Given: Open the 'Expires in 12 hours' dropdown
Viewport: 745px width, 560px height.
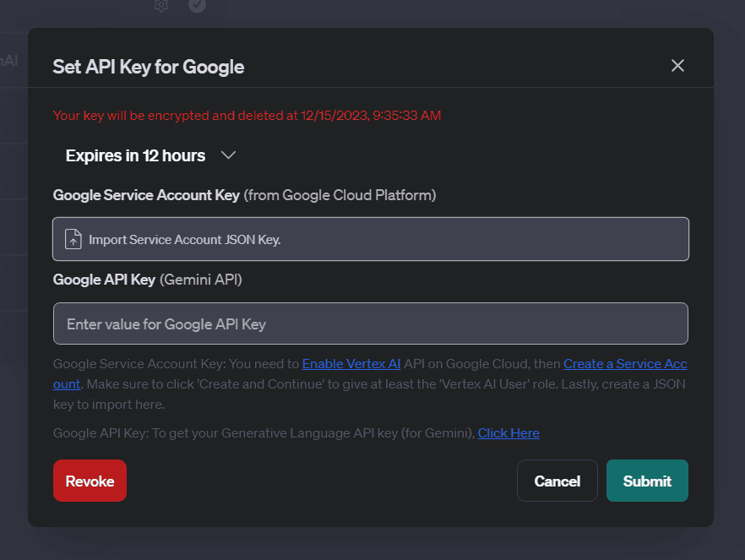Looking at the screenshot, I should pos(150,155).
